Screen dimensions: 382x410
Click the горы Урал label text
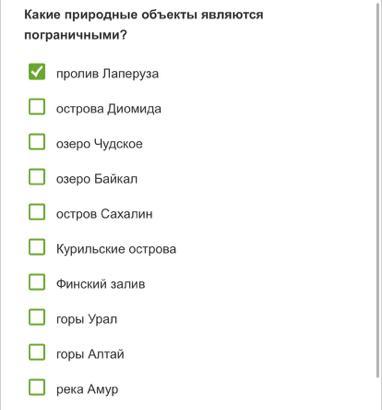[x=87, y=319]
